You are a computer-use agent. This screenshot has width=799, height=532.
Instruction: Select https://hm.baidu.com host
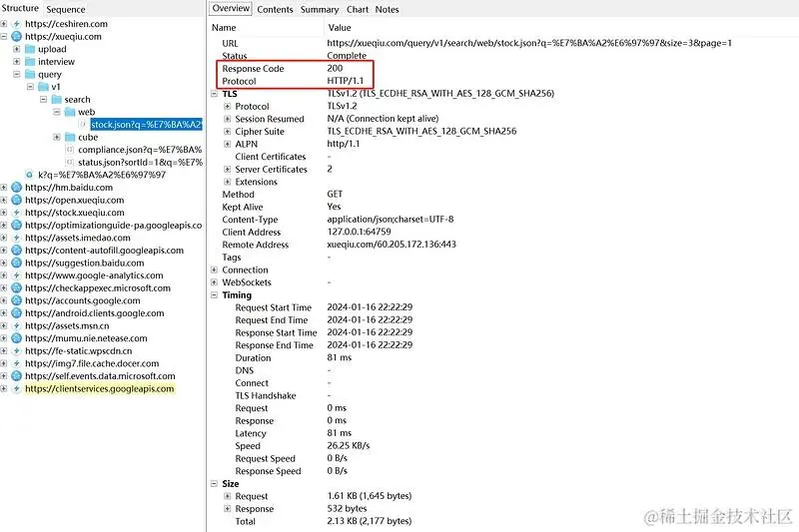69,188
